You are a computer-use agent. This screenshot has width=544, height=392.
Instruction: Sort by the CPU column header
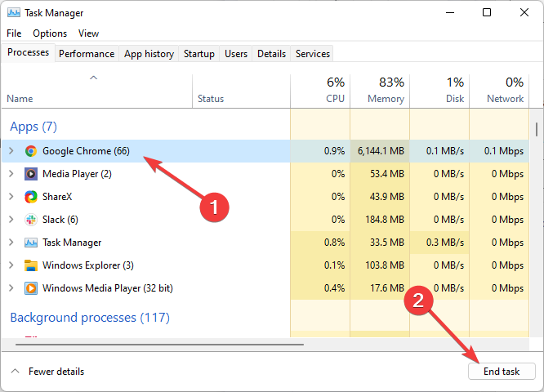(320, 91)
